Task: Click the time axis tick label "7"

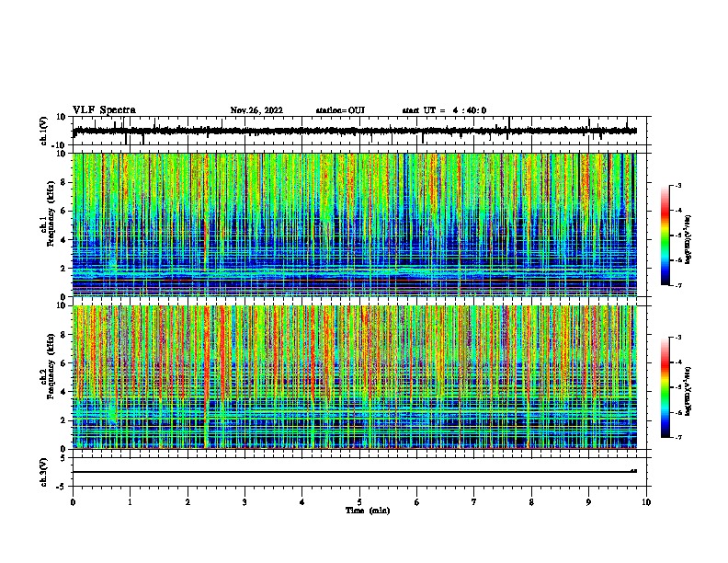Action: (x=474, y=502)
